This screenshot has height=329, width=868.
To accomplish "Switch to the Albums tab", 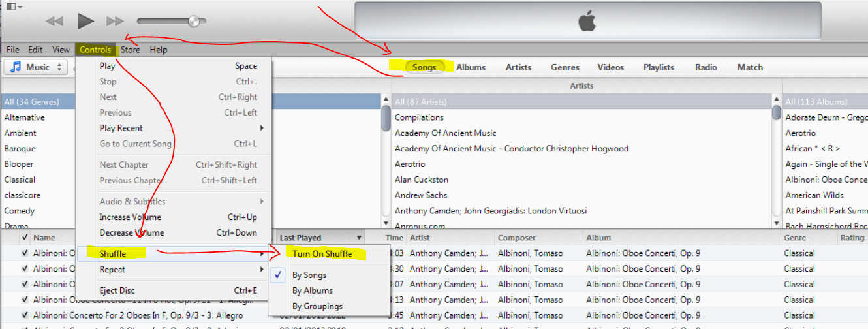I will tap(471, 67).
